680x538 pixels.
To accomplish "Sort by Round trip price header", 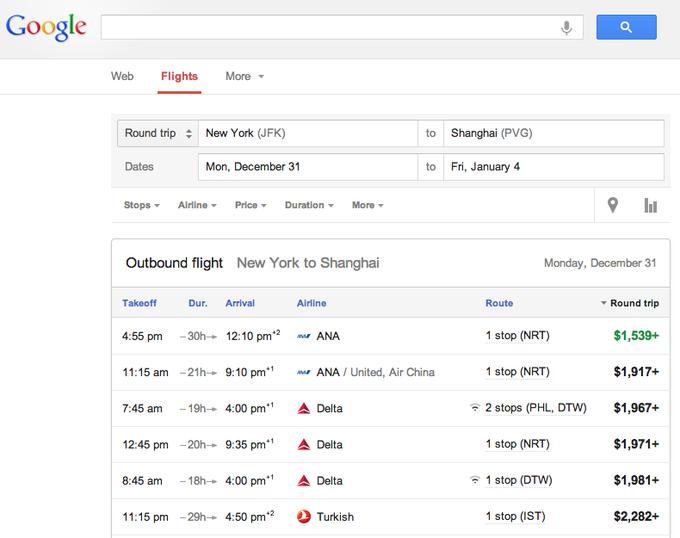I will [x=630, y=303].
